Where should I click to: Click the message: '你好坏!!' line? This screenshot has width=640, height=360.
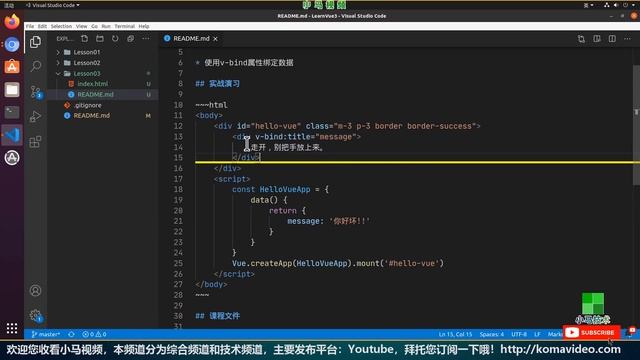(328, 221)
